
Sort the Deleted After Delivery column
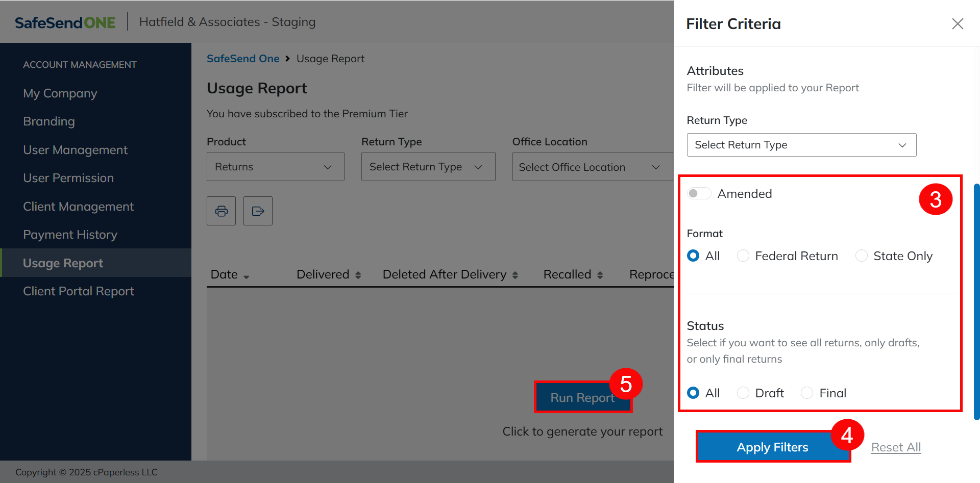515,275
